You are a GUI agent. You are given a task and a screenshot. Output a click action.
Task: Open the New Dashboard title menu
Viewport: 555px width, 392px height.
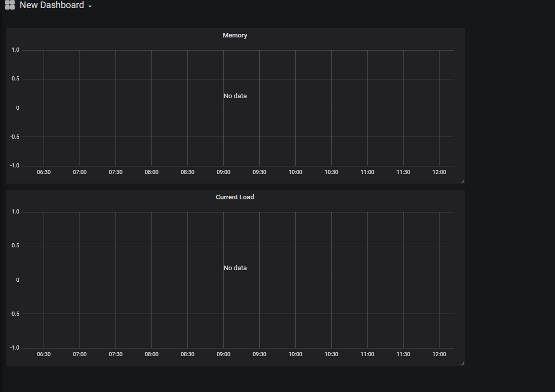tap(52, 6)
